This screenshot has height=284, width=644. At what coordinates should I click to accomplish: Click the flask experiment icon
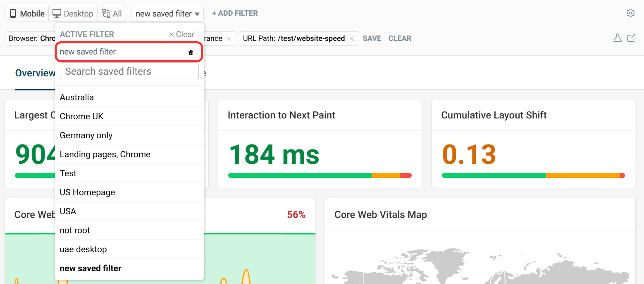[x=618, y=38]
